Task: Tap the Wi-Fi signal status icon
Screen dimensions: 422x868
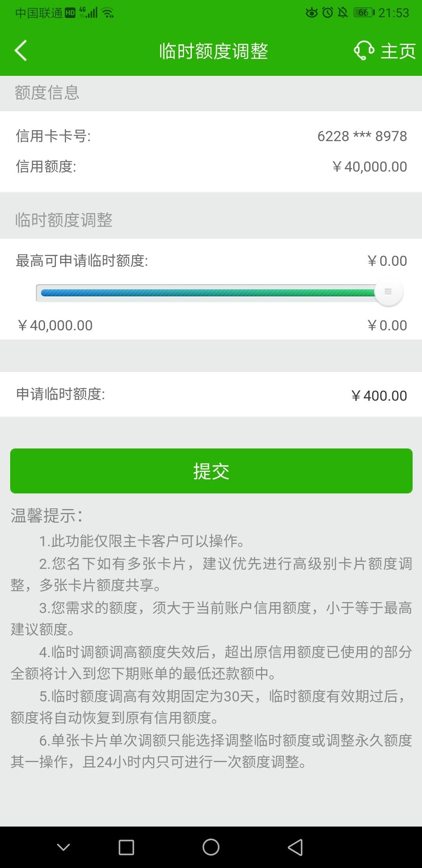Action: click(x=108, y=13)
